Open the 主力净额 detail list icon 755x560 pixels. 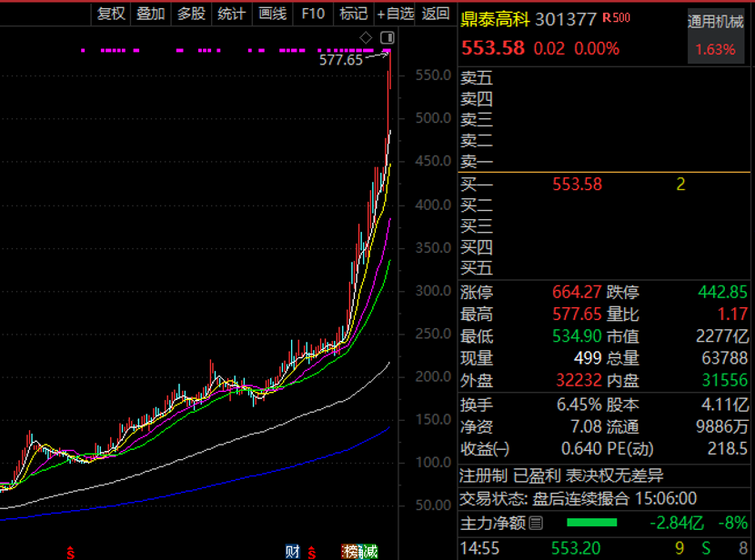(536, 523)
